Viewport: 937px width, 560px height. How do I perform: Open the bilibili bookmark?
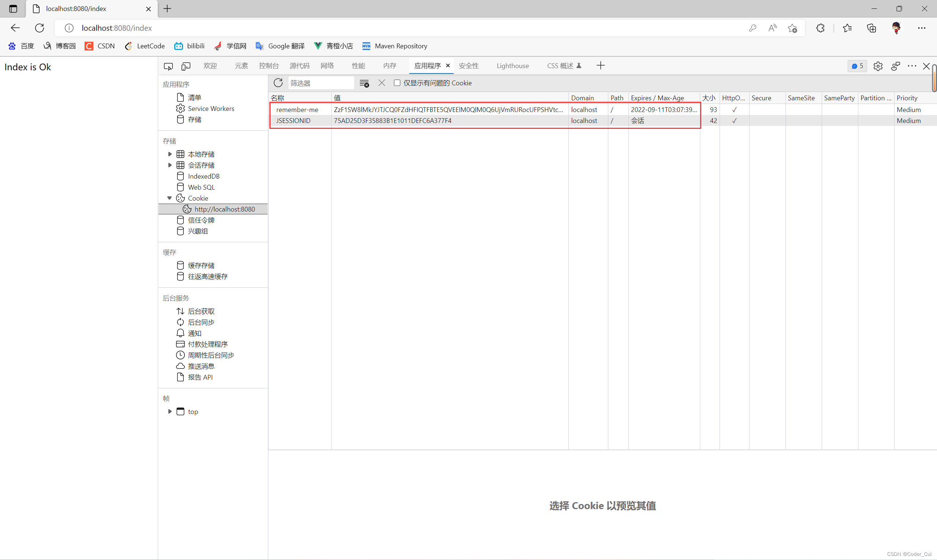pos(190,46)
